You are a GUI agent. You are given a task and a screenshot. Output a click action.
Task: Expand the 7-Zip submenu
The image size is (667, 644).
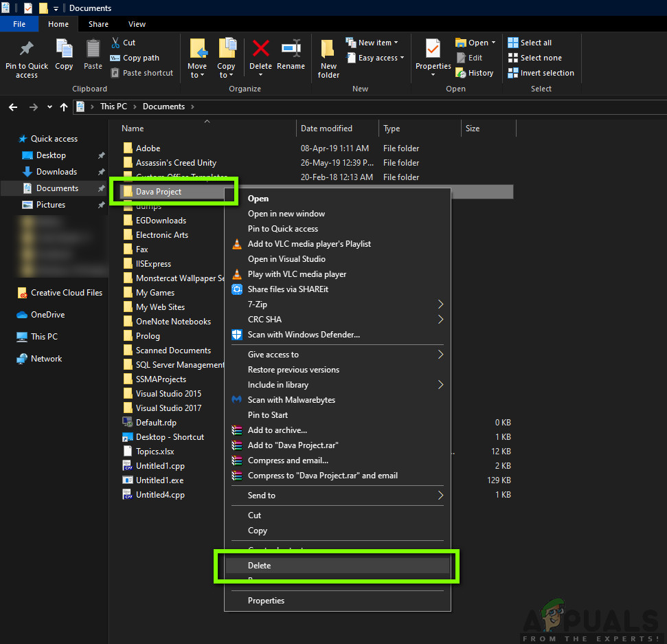coord(337,304)
